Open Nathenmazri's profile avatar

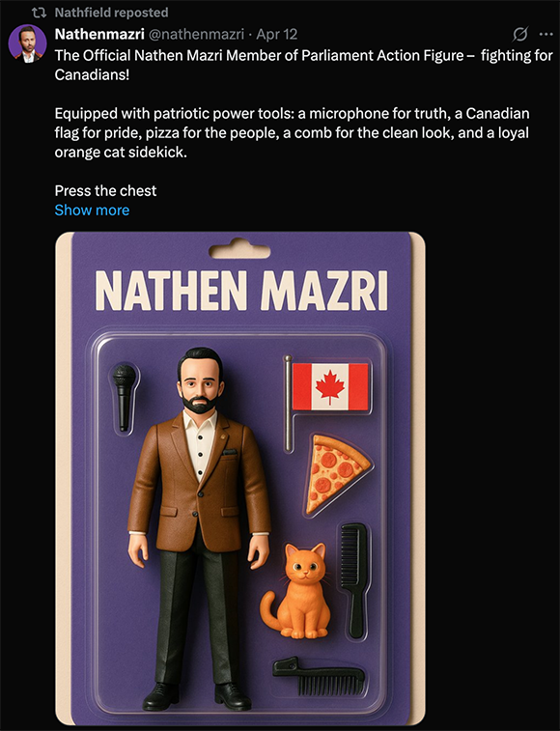pos(27,43)
